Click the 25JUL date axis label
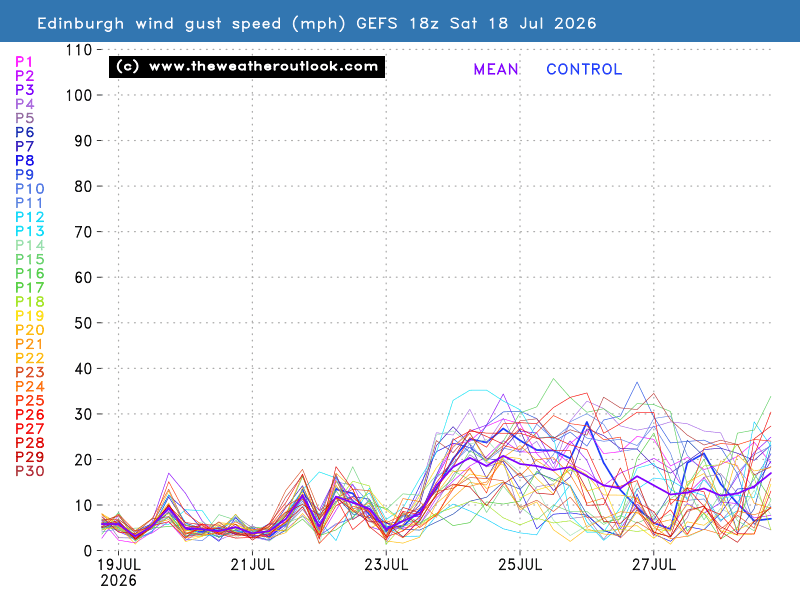Viewport: 800px width, 600px height. point(520,565)
